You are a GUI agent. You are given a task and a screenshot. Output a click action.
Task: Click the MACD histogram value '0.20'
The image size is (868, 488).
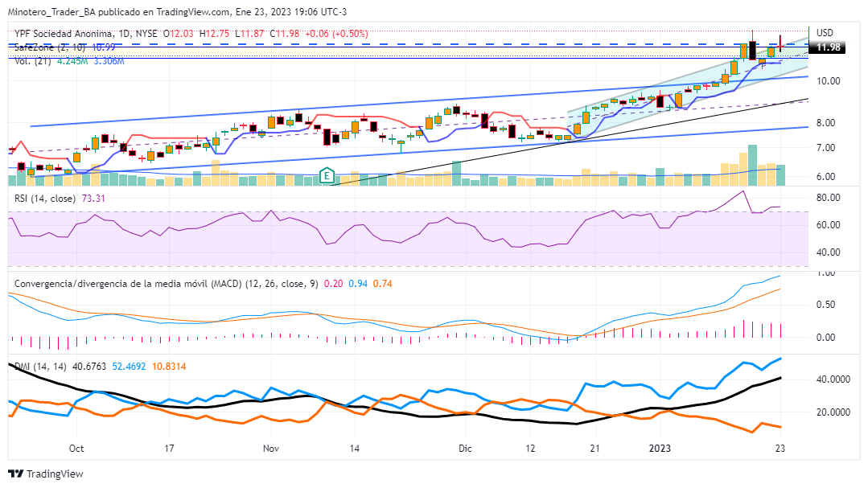tap(333, 284)
